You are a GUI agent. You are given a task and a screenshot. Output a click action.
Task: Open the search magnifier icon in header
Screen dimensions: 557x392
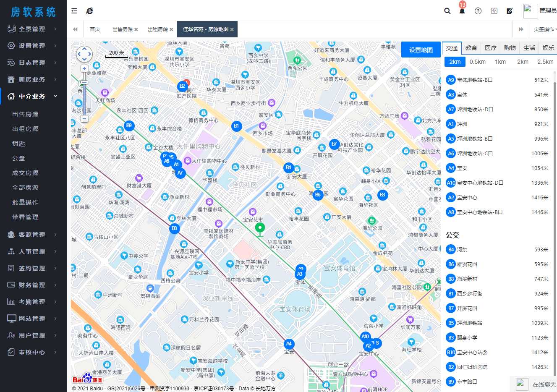click(447, 11)
